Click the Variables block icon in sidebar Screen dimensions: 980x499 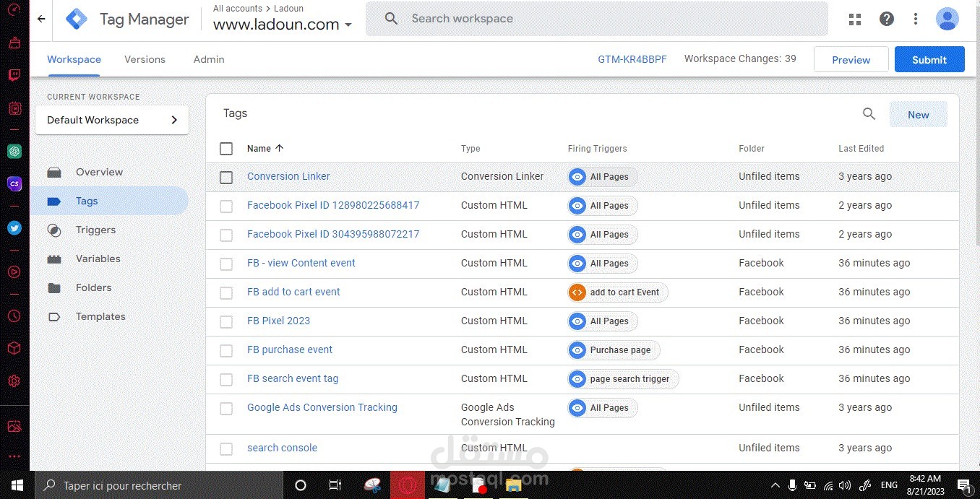pos(54,259)
